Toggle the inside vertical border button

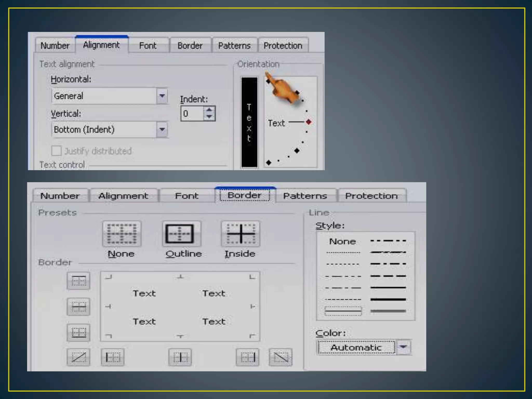(x=180, y=357)
